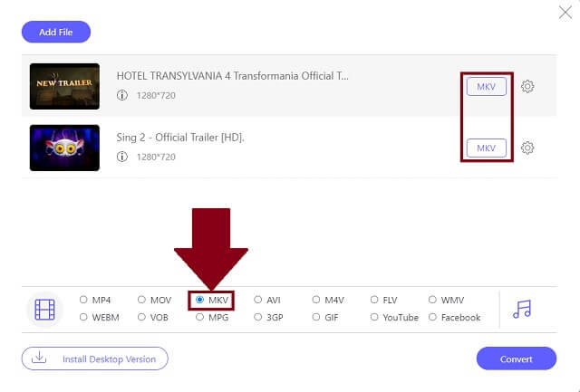Select the Facebook preset option
Image resolution: width=580 pixels, height=392 pixels.
tap(432, 318)
